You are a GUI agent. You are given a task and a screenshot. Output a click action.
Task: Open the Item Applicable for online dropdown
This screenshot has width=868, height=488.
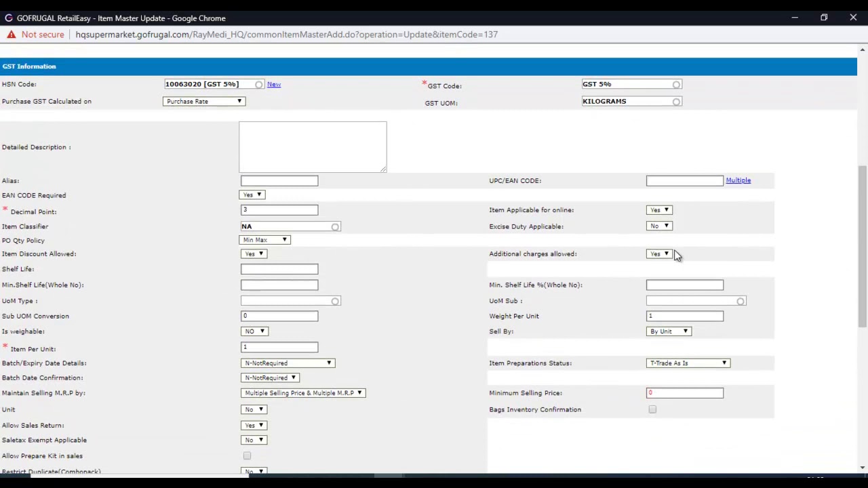659,210
